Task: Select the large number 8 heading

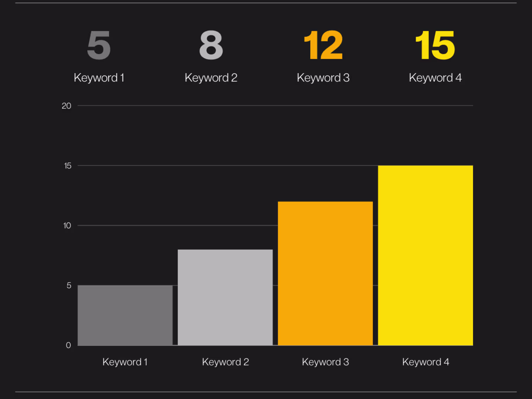Action: (x=211, y=45)
